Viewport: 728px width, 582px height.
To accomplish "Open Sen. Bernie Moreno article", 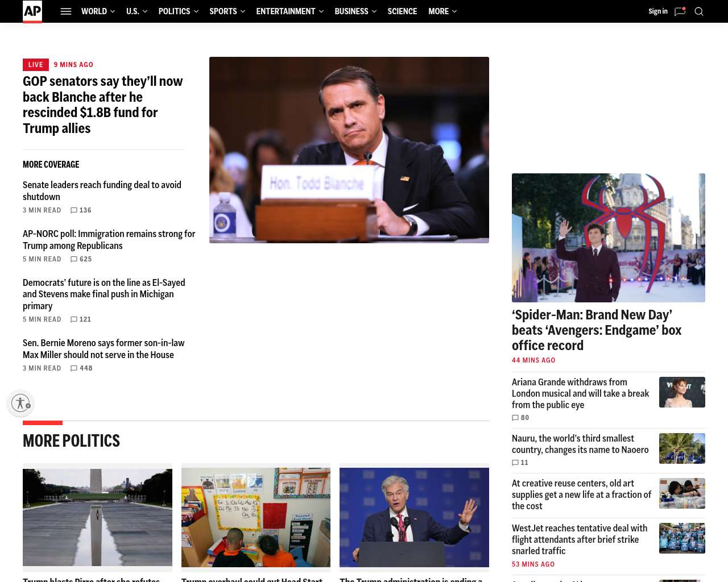I will click(104, 349).
